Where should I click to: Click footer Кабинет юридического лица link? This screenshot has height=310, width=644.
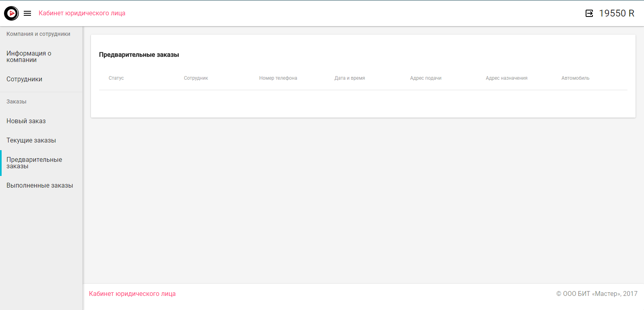(132, 294)
